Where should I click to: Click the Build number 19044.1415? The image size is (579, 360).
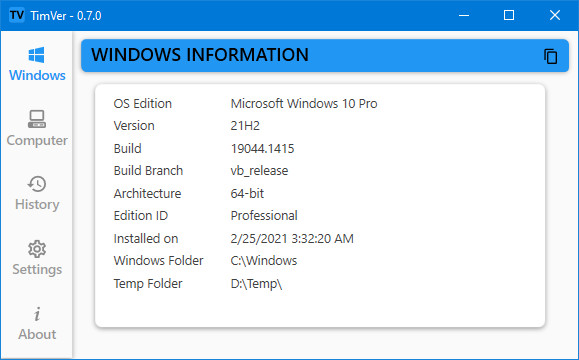tap(262, 148)
